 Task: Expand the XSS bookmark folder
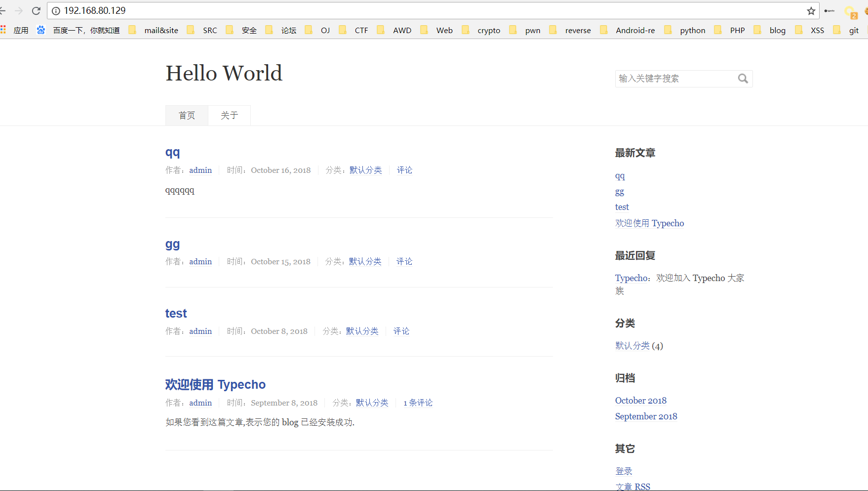coord(810,30)
